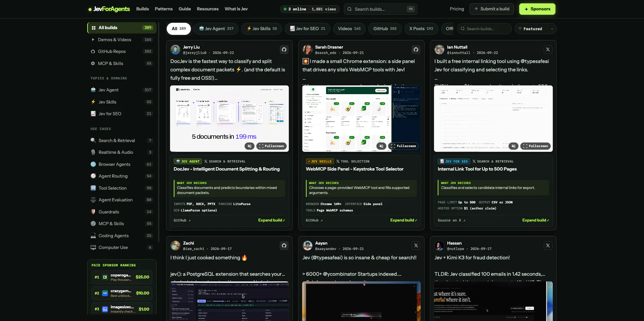Click the GitHub icon beside GitHub Repos in sidebar
644x321 pixels.
click(x=93, y=51)
